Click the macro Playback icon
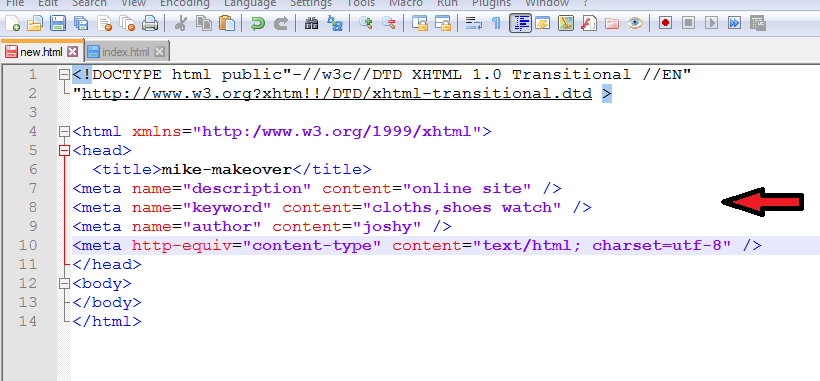The width and height of the screenshot is (820, 381). 711,23
